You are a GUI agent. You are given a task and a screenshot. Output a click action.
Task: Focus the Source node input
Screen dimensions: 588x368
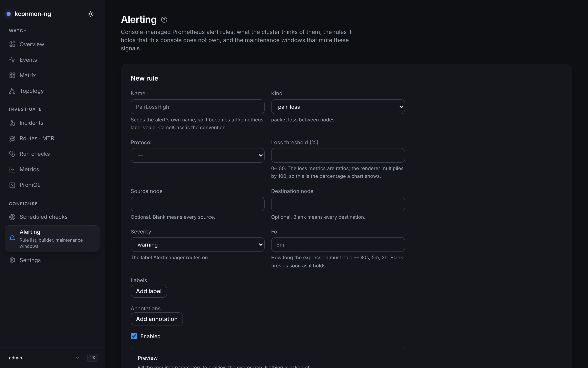[x=197, y=204]
